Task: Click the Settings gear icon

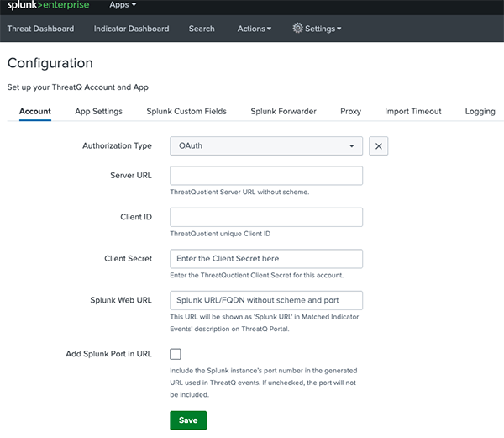Action: (x=297, y=28)
